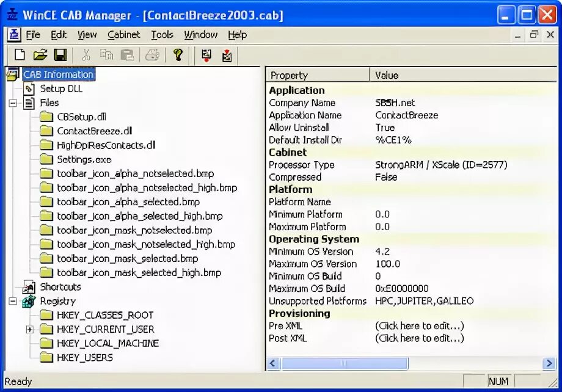
Task: Click the Setup DLL node icon
Action: 29,89
